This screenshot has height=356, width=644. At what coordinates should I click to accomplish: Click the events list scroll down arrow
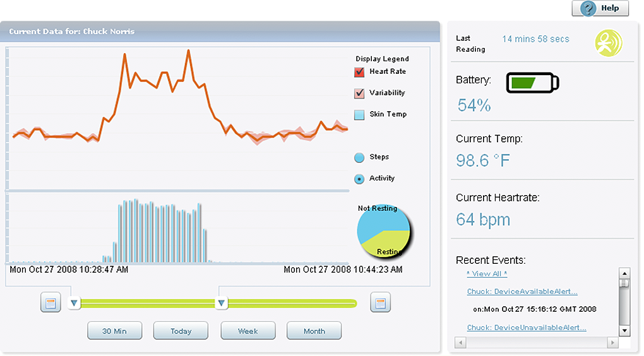point(624,331)
